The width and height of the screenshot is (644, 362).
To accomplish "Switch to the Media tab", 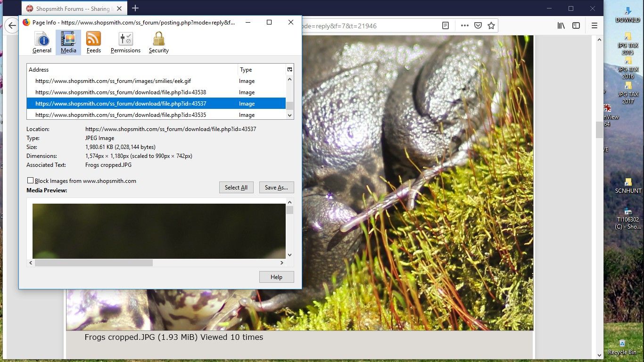I will point(68,42).
